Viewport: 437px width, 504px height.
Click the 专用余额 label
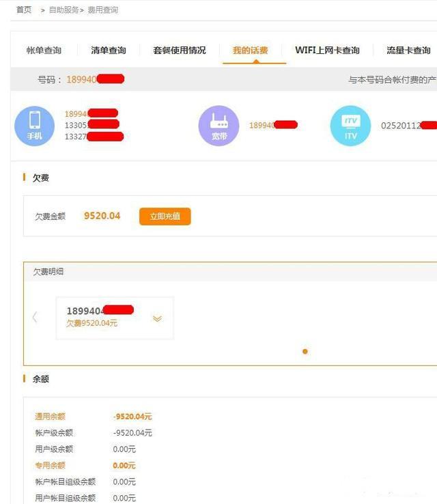(x=50, y=466)
